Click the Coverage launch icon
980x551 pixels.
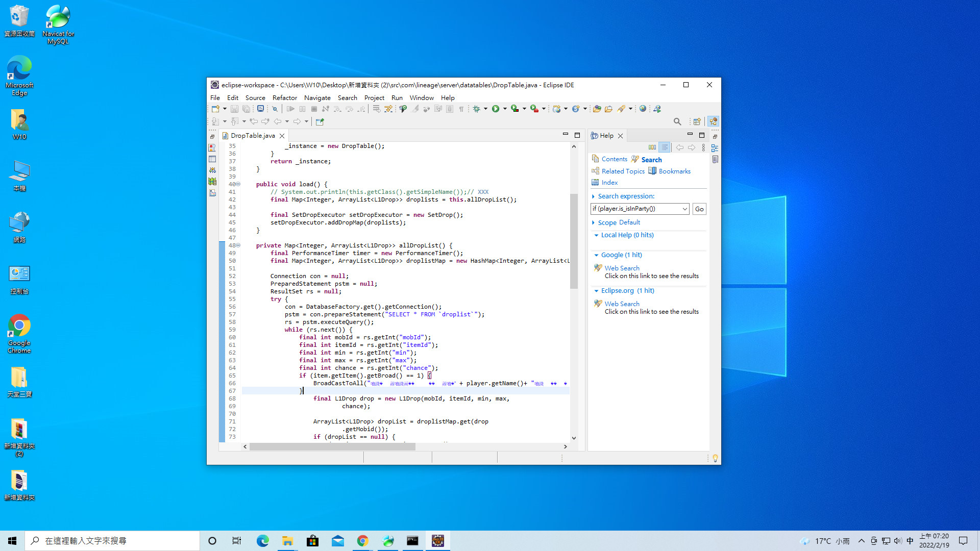coord(515,109)
